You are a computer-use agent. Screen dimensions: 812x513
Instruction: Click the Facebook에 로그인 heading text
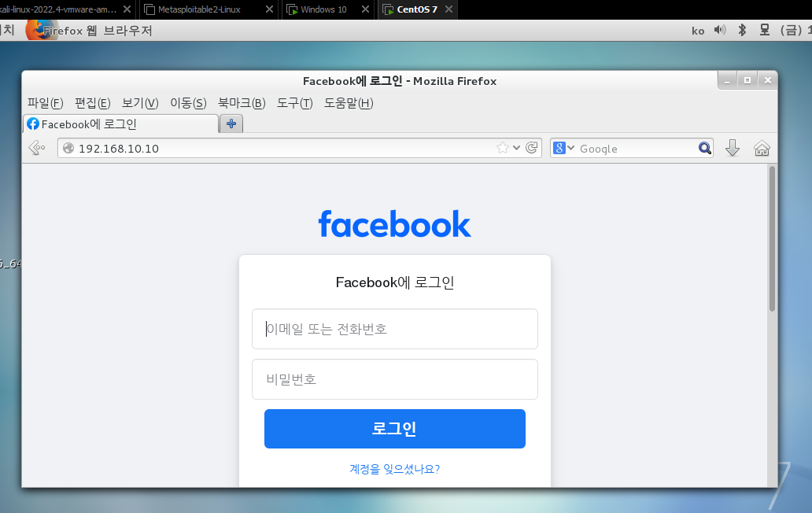click(395, 282)
